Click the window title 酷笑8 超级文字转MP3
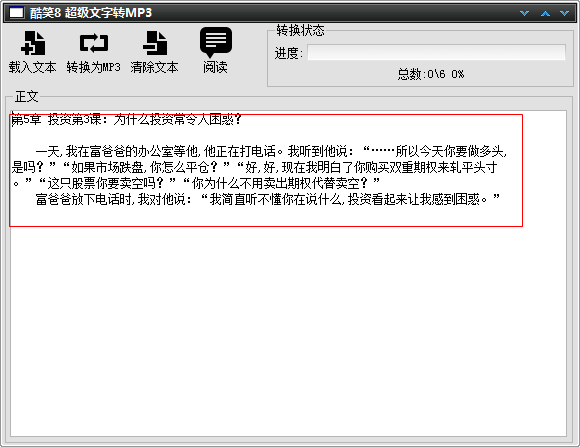 [x=91, y=13]
